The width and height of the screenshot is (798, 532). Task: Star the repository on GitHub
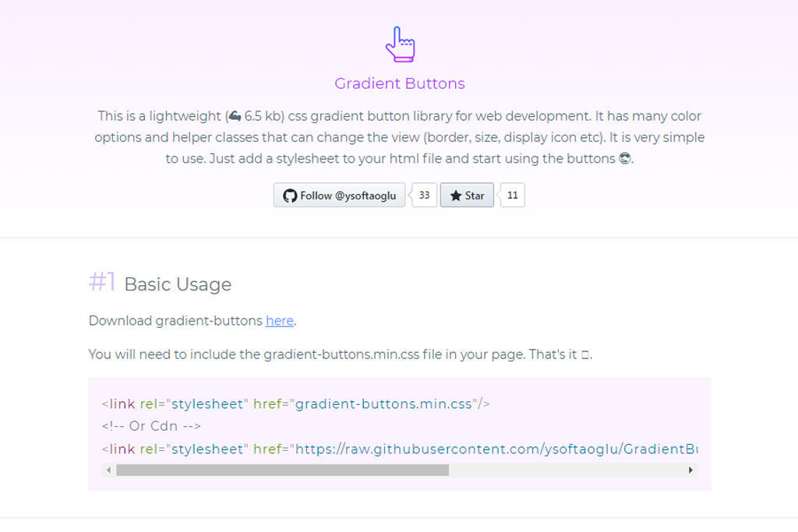pyautogui.click(x=467, y=196)
